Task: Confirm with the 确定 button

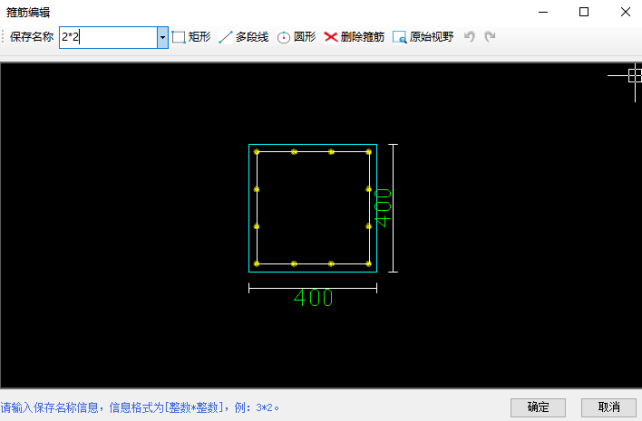Action: coord(538,407)
